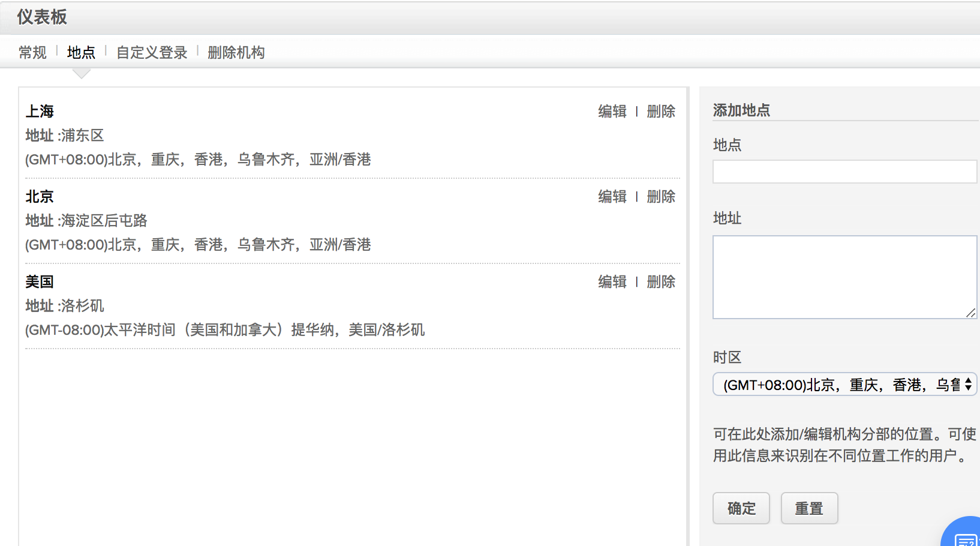Select the 上海 location name
This screenshot has width=980, height=546.
(40, 112)
